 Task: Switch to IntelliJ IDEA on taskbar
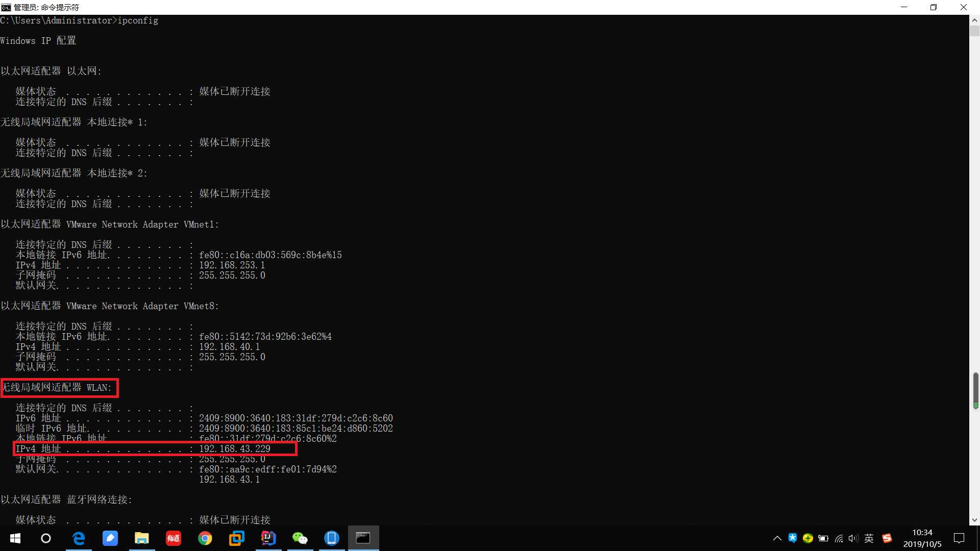(x=268, y=538)
